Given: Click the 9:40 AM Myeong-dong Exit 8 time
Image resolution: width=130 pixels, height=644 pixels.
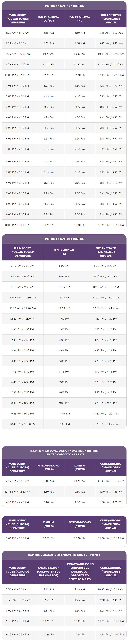Looking at the screenshot, I should (x=48, y=481).
